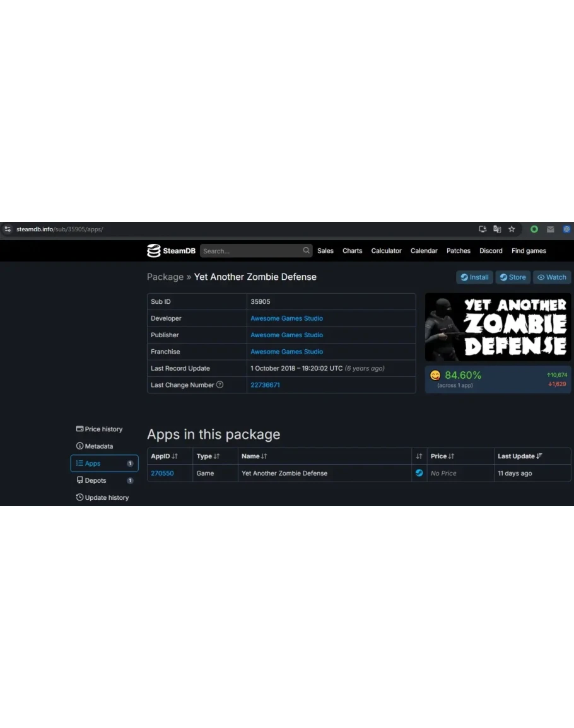Click the Steam icon in the app row
574x728 pixels.
(x=419, y=473)
